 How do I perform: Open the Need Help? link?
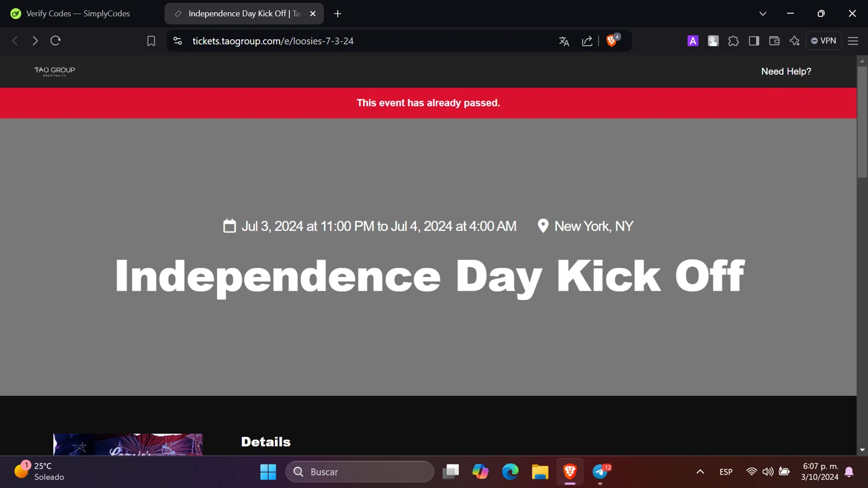(x=786, y=71)
